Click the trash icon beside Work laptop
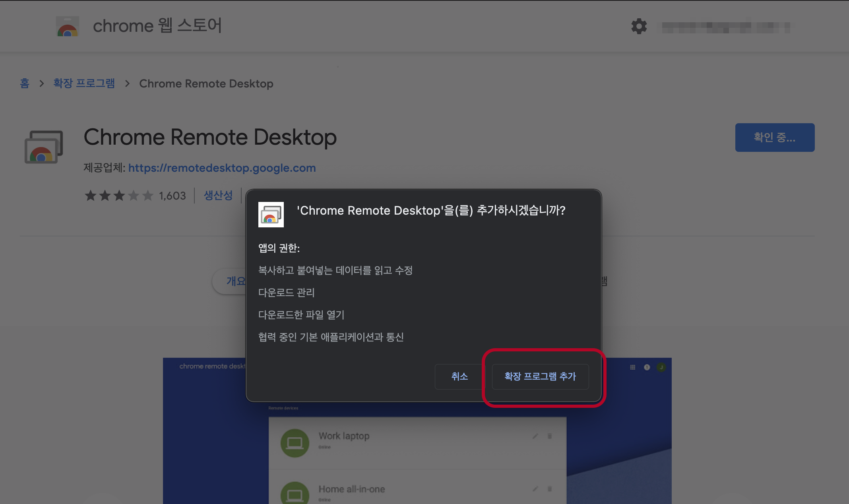 point(550,436)
